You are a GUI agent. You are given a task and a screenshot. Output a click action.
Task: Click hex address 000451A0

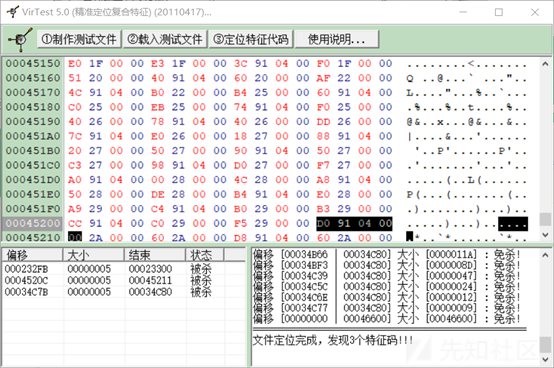click(x=33, y=136)
